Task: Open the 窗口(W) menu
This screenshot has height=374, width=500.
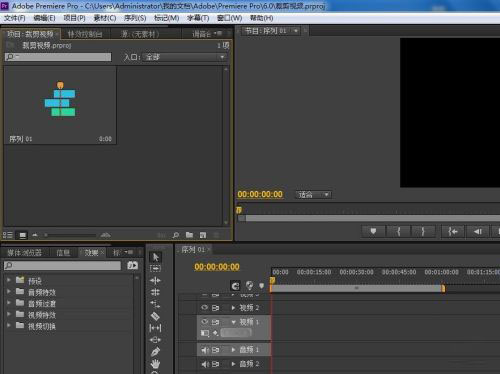Action: 229,18
